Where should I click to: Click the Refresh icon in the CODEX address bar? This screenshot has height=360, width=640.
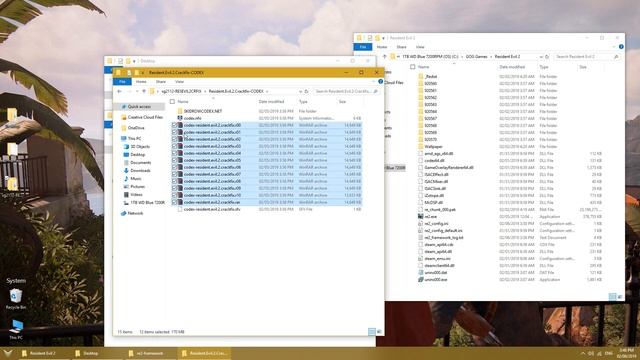coord(307,91)
